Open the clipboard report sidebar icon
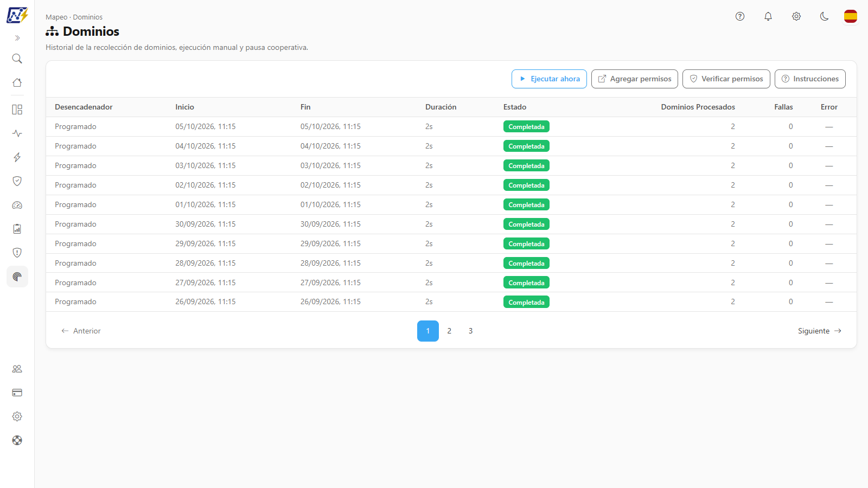This screenshot has height=488, width=868. point(17,229)
